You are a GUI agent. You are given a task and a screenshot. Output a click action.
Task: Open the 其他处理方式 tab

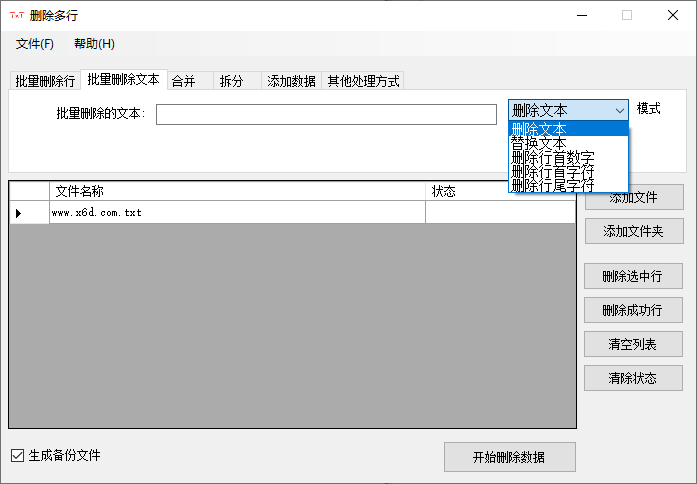(x=363, y=81)
